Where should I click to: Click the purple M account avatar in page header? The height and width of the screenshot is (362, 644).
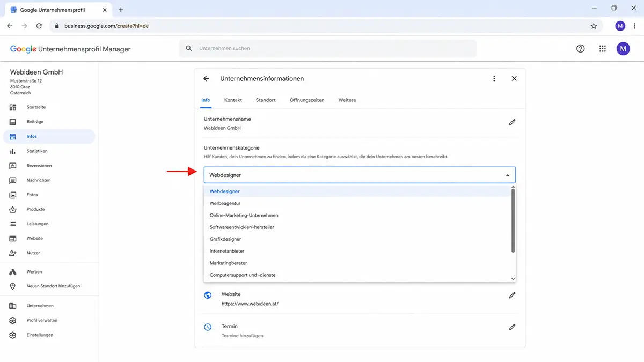(623, 48)
